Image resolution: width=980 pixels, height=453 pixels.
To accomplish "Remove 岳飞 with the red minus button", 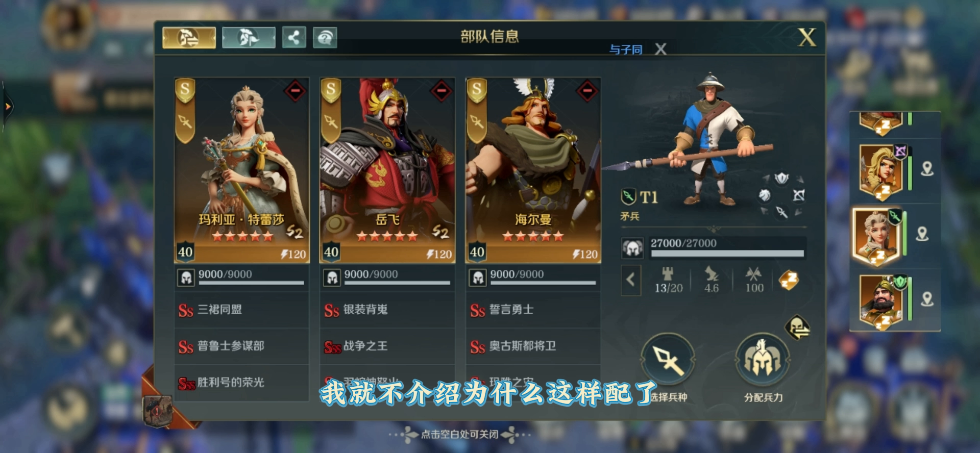I will point(441,92).
